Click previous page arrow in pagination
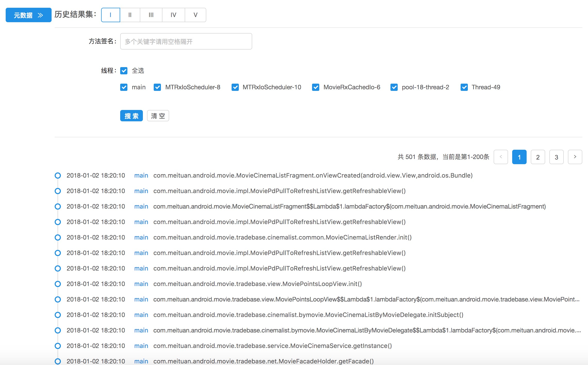 501,157
